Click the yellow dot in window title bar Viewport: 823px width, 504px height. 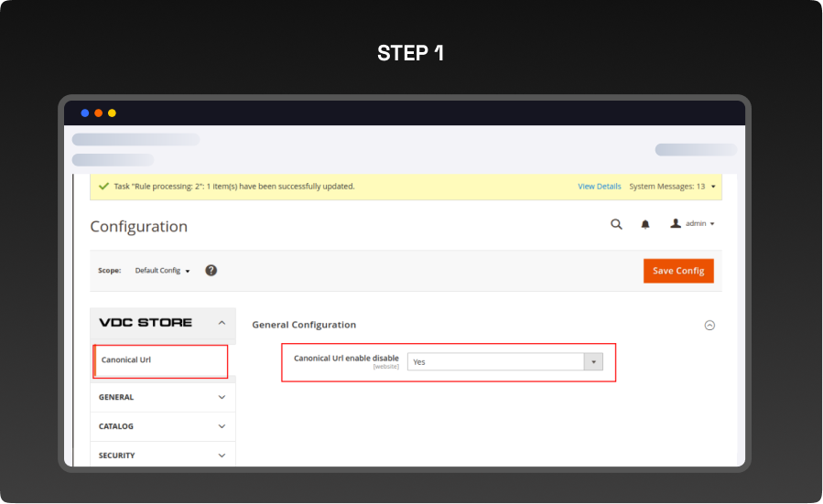pos(112,113)
